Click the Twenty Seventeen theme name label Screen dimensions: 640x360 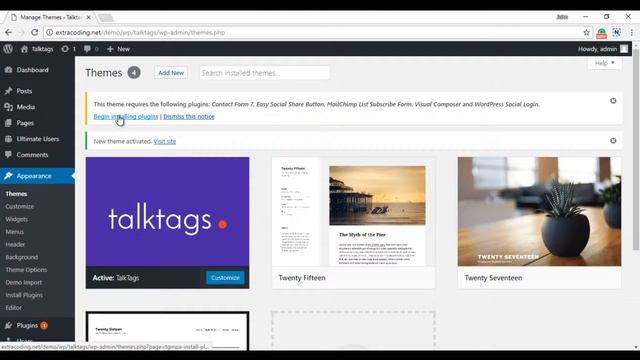pos(493,278)
